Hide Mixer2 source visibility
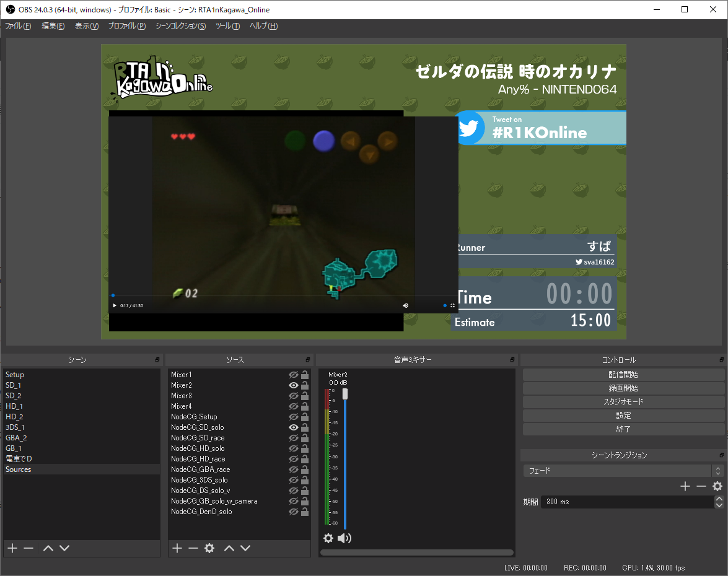Image resolution: width=728 pixels, height=576 pixels. pyautogui.click(x=294, y=385)
